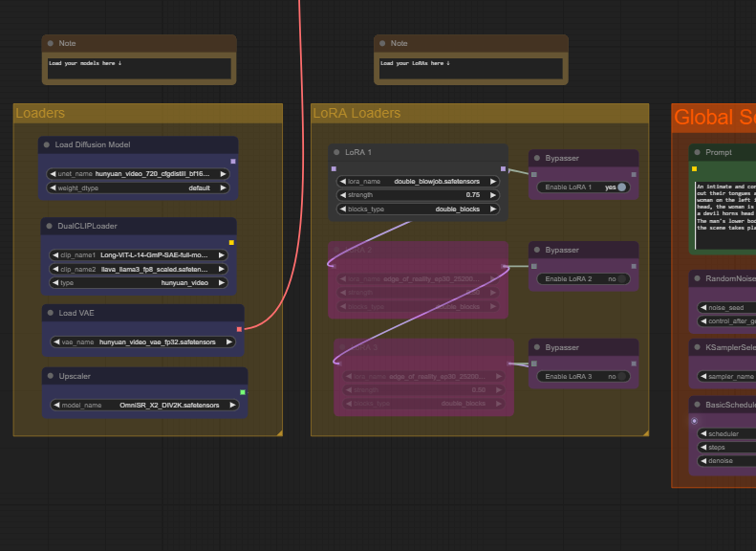Click the Load VAE node collapse dot
Image resolution: width=756 pixels, height=551 pixels.
50,313
